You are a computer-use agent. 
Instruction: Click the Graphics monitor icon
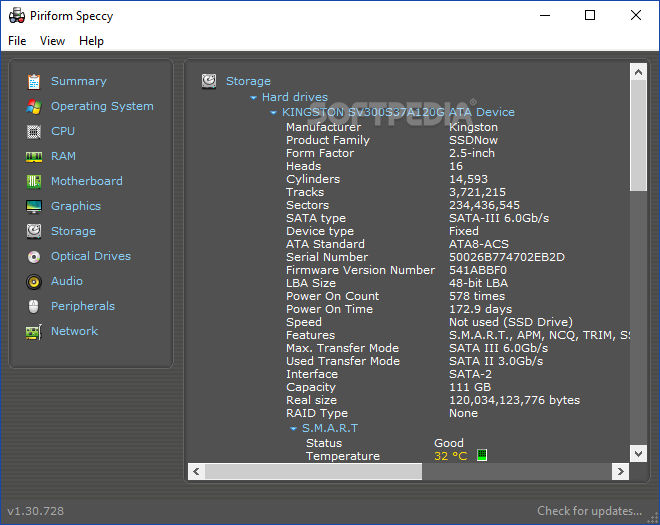click(34, 206)
